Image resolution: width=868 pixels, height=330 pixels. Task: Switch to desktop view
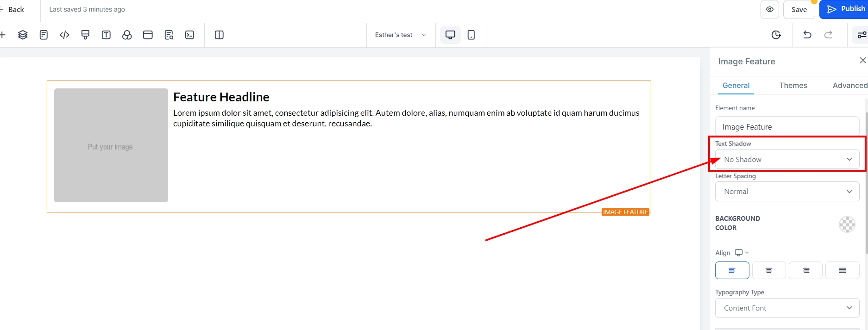pyautogui.click(x=450, y=35)
